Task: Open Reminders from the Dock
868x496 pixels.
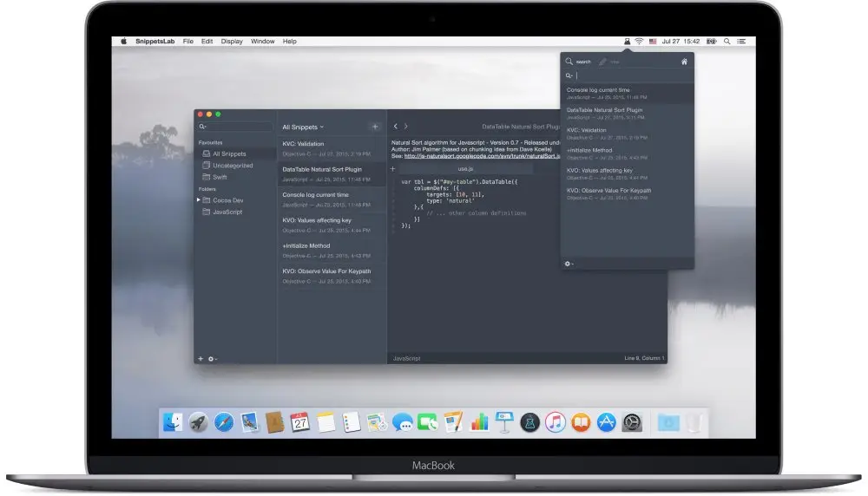Action: [351, 422]
